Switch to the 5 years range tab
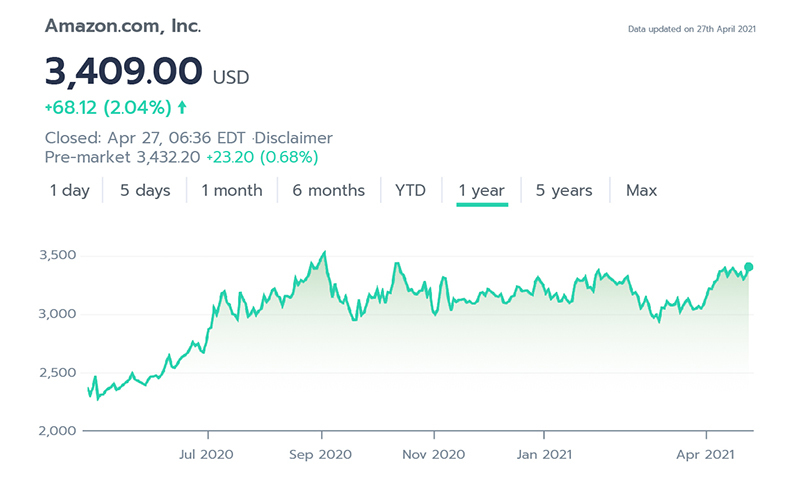The height and width of the screenshot is (478, 800). [x=564, y=191]
